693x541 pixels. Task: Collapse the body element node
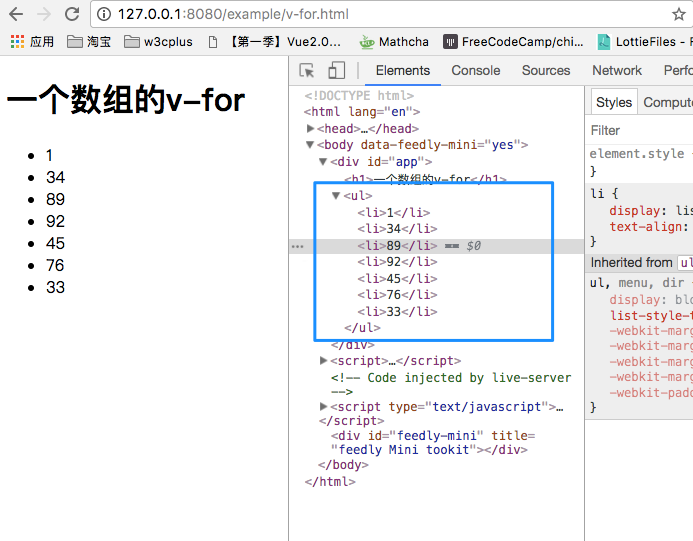point(310,145)
